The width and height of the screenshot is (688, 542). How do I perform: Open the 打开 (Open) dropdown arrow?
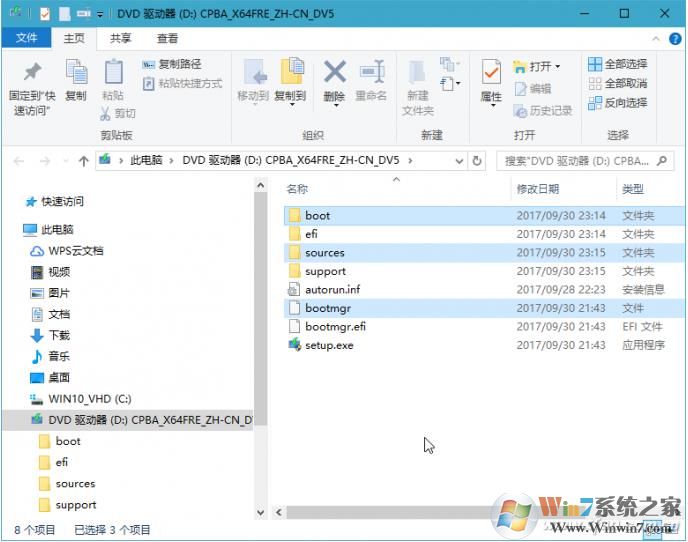click(558, 67)
